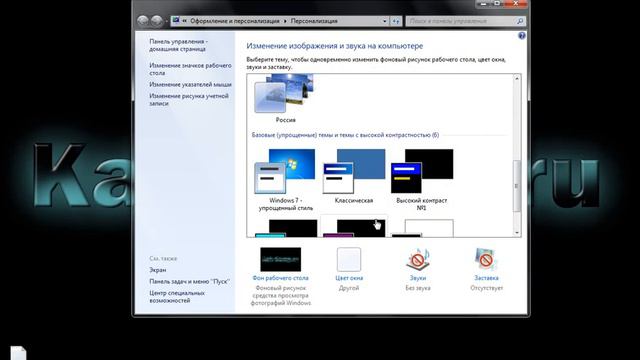Click the navigation Forward arrow
The image size is (640, 360).
[x=157, y=21]
